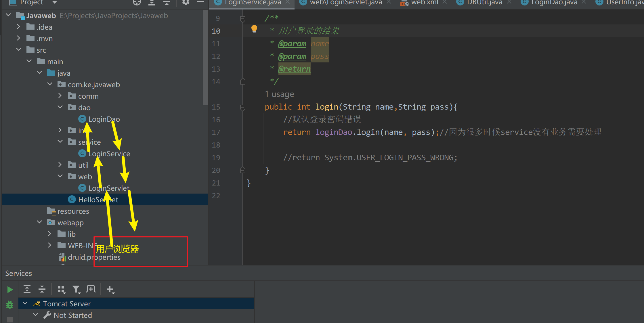Click Expand All icon in Services toolbar

pyautogui.click(x=27, y=289)
